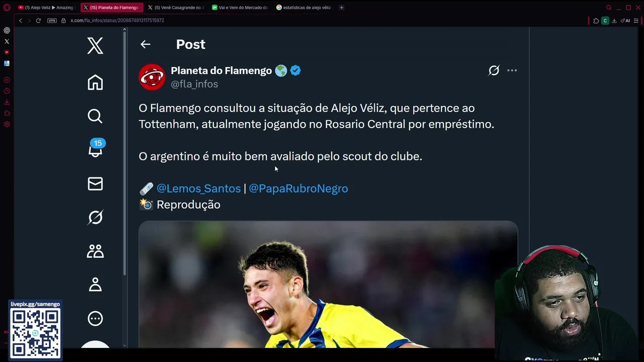644x362 pixels.
Task: Open the X Explore search icon
Action: point(95,116)
